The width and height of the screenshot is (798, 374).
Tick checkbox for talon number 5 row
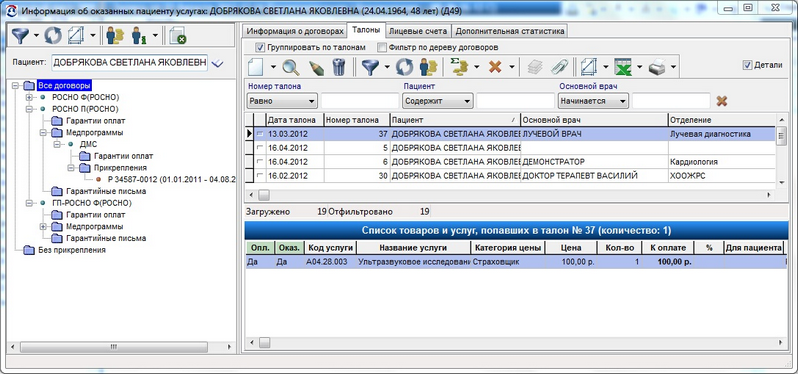click(x=260, y=148)
